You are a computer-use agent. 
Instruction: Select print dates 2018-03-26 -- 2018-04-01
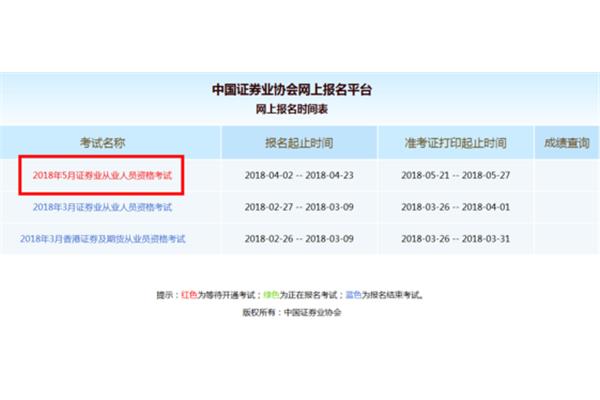(455, 207)
